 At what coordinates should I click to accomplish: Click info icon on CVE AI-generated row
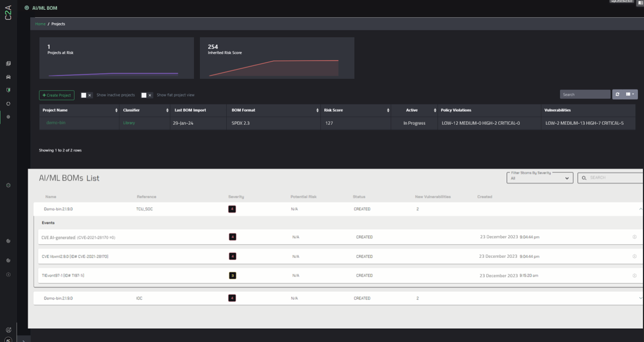click(634, 237)
